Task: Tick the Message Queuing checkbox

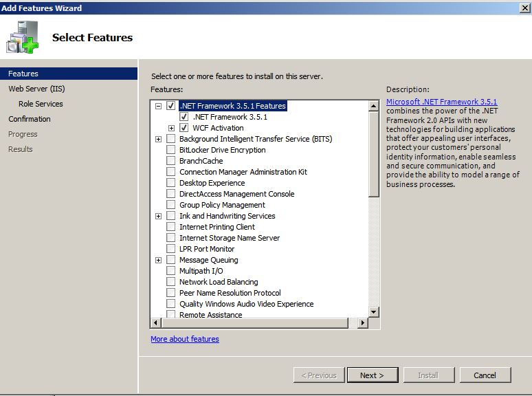Action: pos(170,260)
